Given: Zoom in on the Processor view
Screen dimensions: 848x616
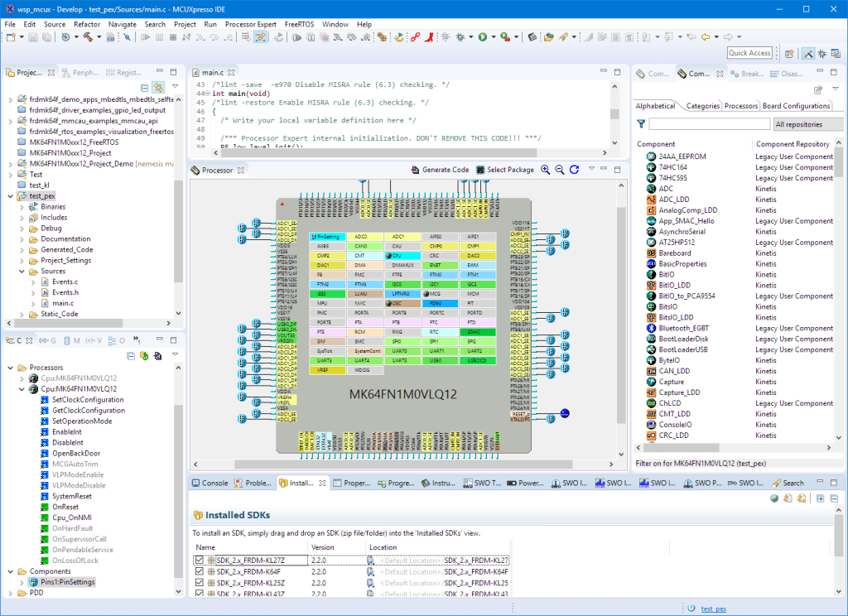Looking at the screenshot, I should tap(546, 170).
